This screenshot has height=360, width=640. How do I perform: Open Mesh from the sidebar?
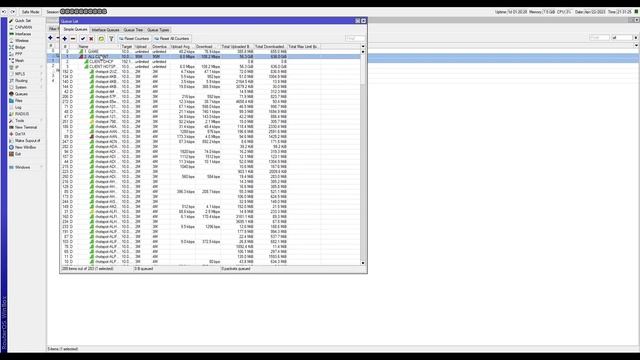[x=20, y=60]
